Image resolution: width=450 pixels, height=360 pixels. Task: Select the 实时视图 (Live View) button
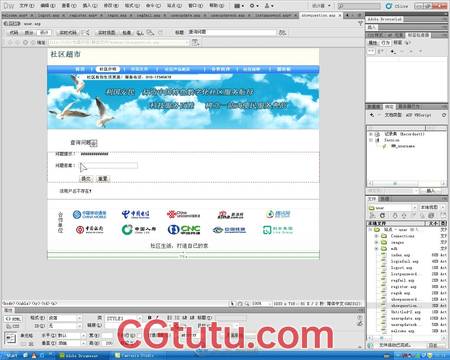pos(106,33)
